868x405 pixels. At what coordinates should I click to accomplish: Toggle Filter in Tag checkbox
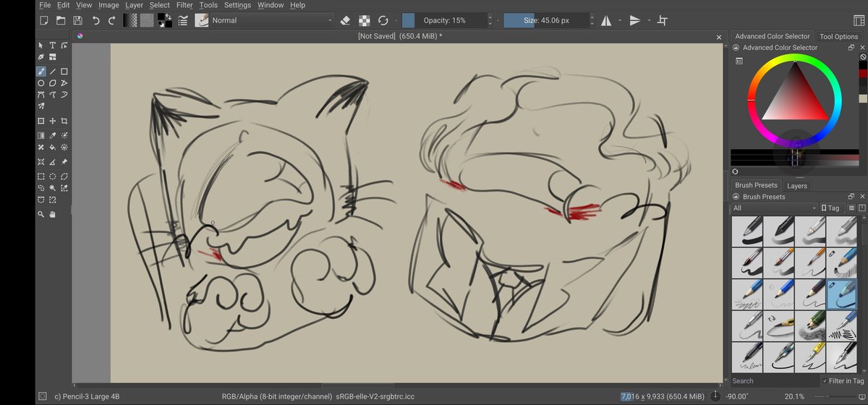tap(843, 380)
